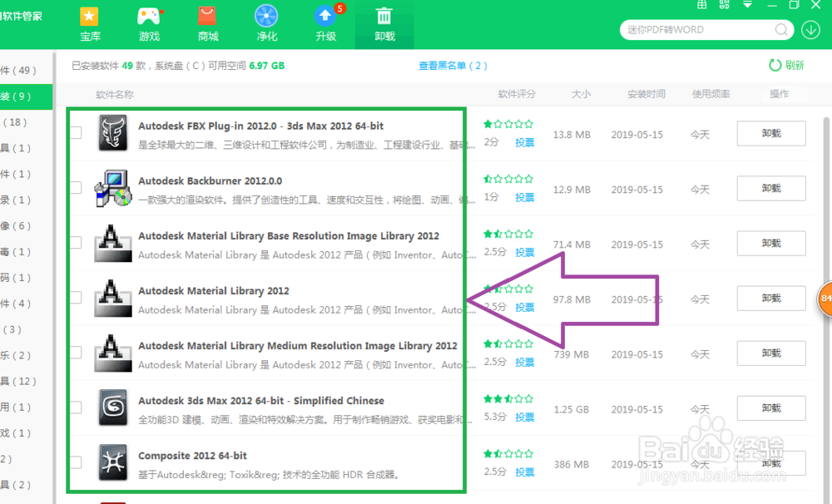This screenshot has height=504, width=832.
Task: Open 查看黑名单 (2) link
Action: point(453,66)
